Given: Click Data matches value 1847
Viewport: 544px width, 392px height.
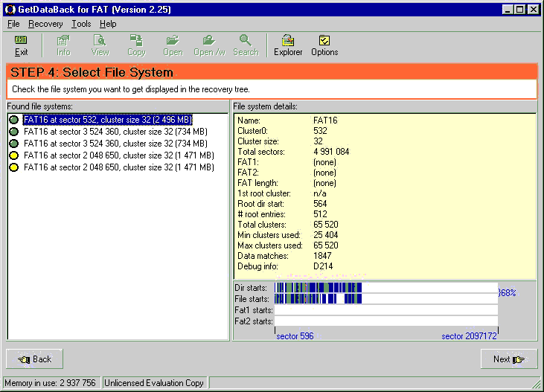Looking at the screenshot, I should (x=322, y=256).
